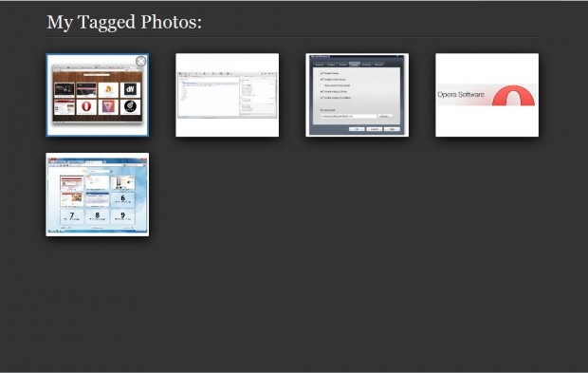
Task: Open the wood-background Speed Dial thumbnail
Action: (98, 95)
